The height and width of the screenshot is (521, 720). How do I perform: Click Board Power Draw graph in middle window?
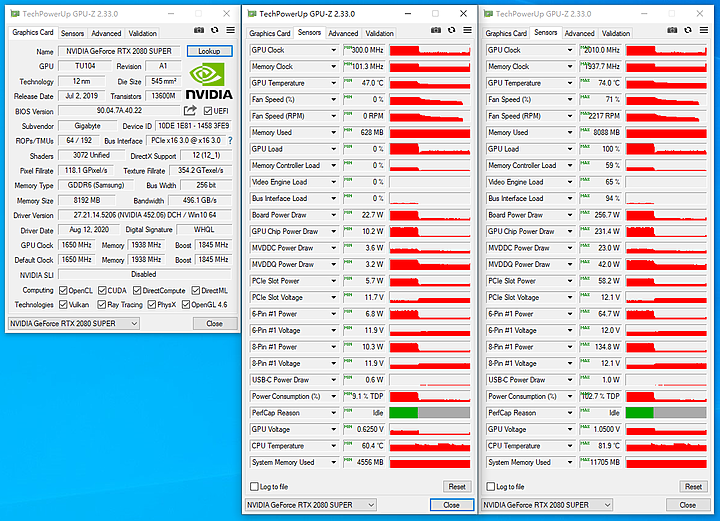click(430, 215)
